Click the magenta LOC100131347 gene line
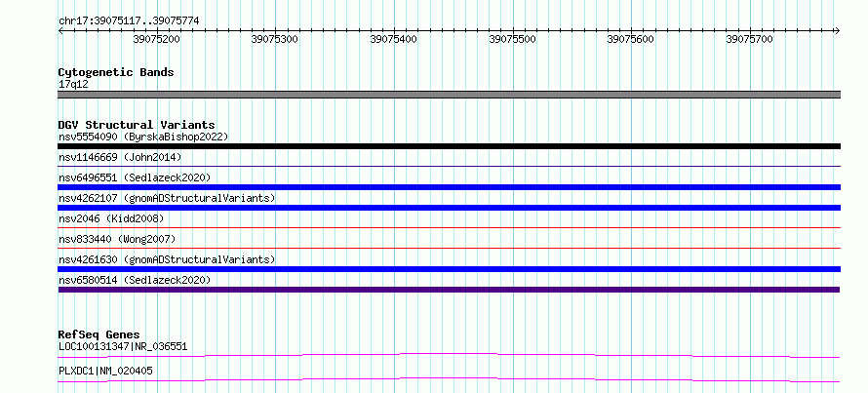Screen dimensions: 868x393 click(x=450, y=355)
